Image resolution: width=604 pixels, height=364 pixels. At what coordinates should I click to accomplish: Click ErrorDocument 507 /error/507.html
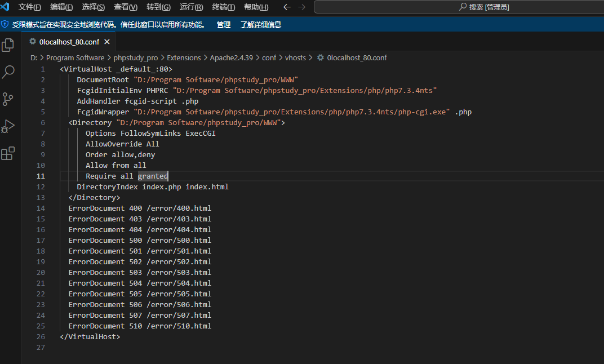(x=140, y=316)
